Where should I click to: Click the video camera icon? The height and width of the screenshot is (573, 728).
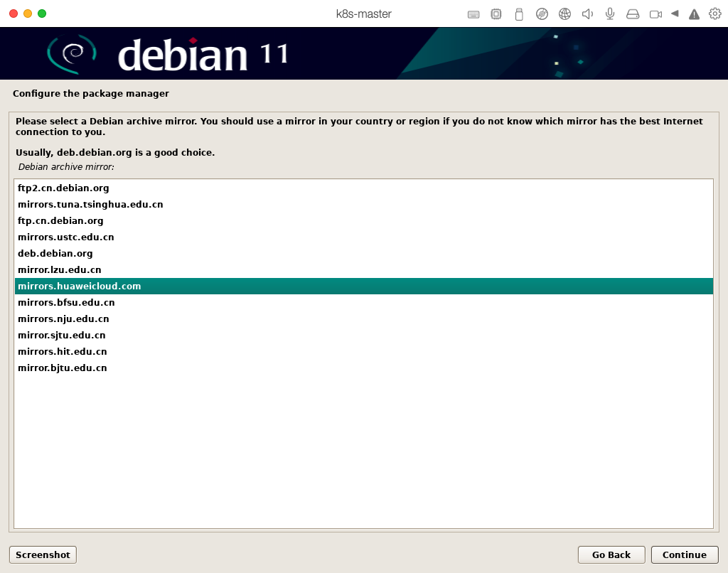pyautogui.click(x=655, y=14)
